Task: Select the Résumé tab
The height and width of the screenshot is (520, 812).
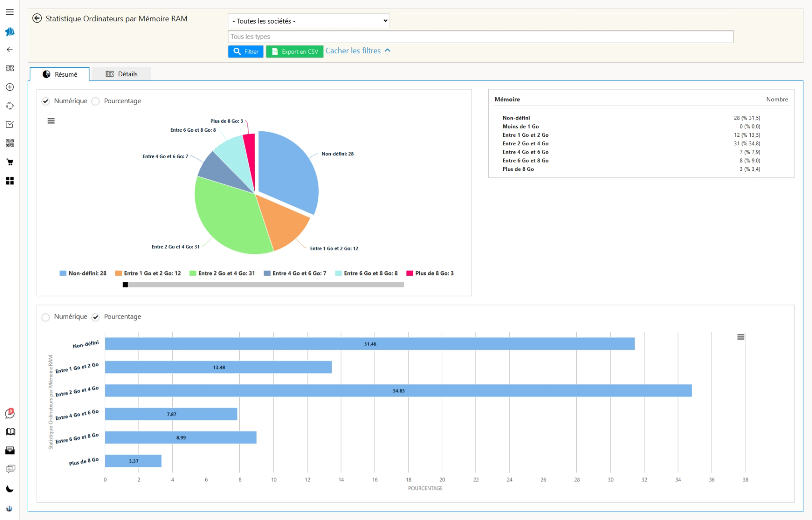Action: 60,74
